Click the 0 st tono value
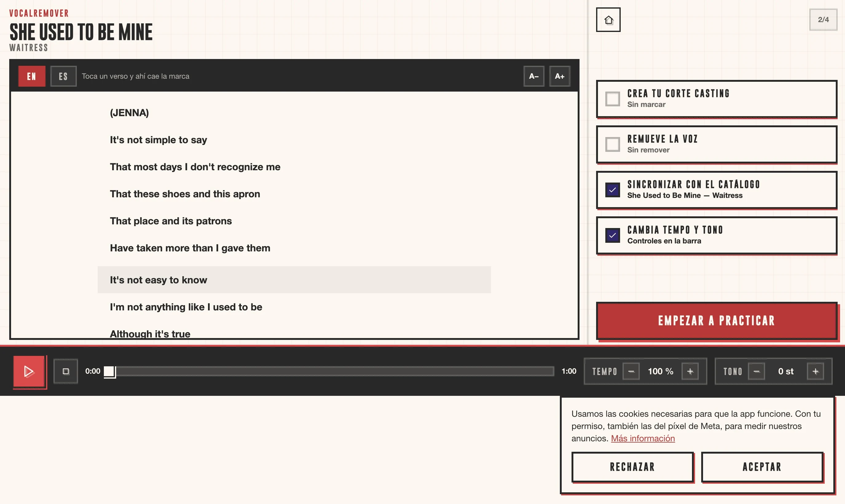 tap(786, 371)
